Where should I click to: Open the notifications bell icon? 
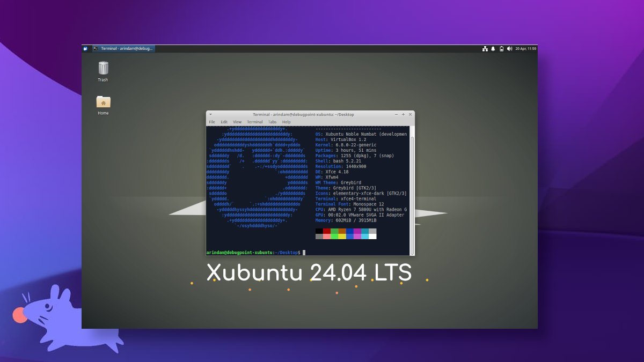pos(493,48)
